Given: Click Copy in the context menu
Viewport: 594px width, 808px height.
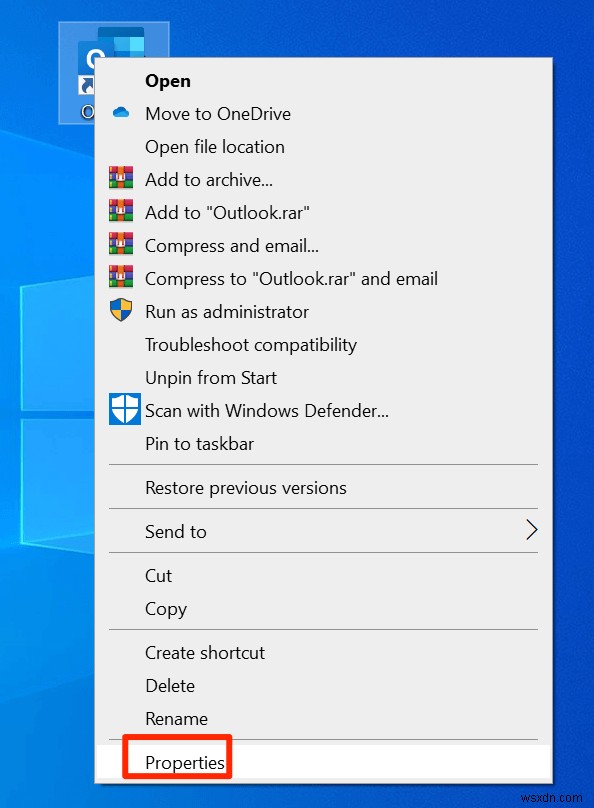Looking at the screenshot, I should point(165,609).
